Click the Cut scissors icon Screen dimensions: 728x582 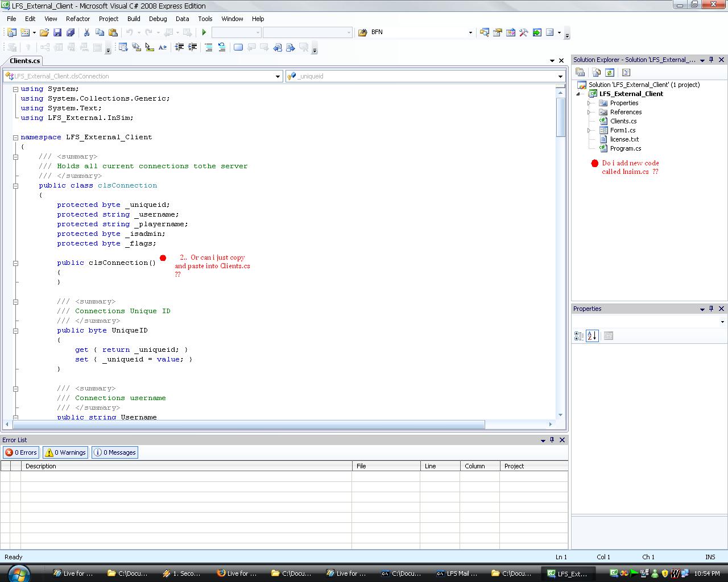pos(87,32)
